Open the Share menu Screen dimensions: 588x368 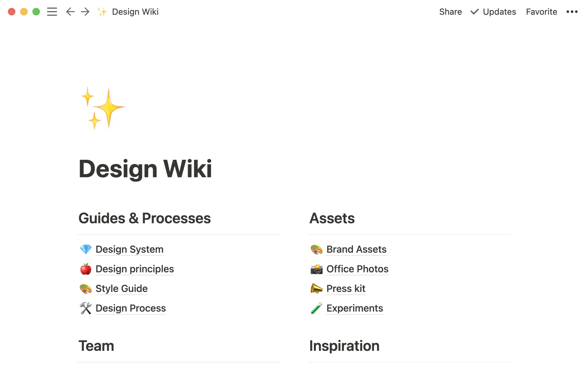(450, 12)
